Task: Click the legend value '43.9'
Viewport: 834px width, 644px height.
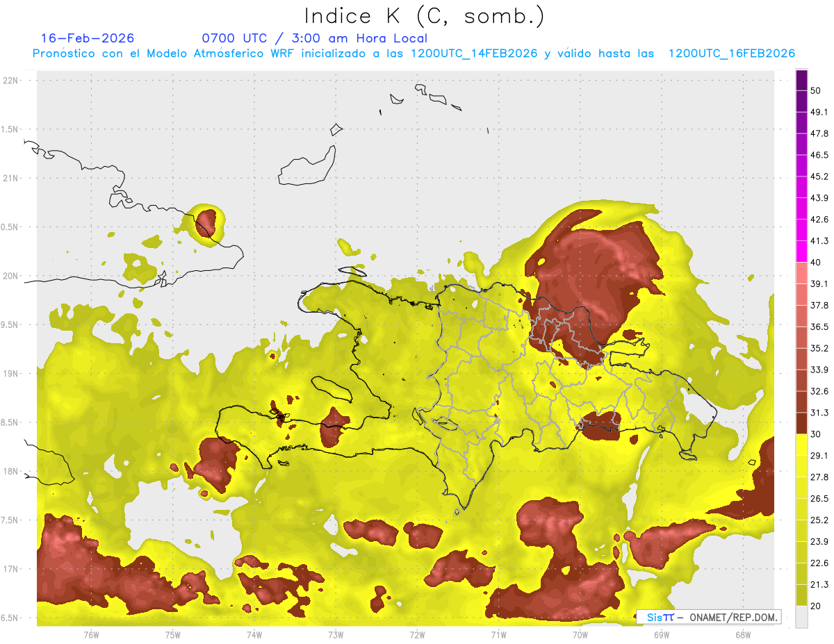Action: (819, 198)
